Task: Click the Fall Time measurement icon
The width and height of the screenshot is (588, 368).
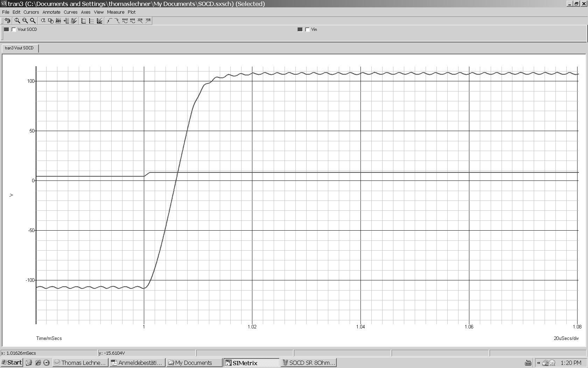Action: point(117,21)
